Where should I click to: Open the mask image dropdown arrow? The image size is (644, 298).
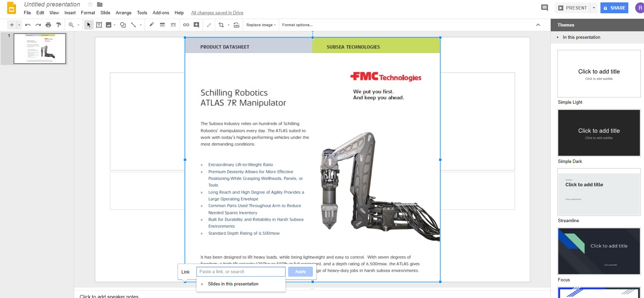228,25
